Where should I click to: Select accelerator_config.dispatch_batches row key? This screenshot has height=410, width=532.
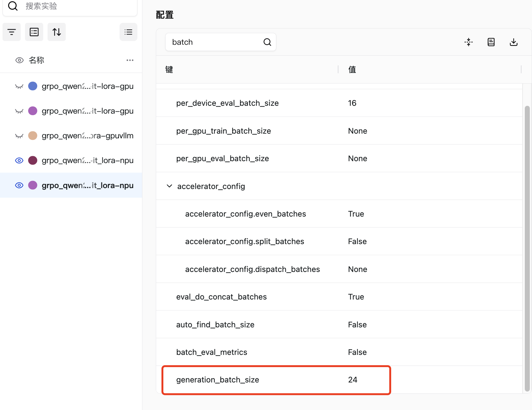point(253,269)
